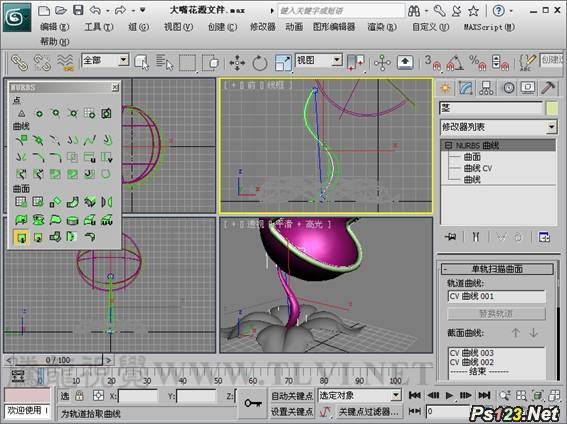
Task: Click the object color swatch beside name field
Action: tap(552, 108)
